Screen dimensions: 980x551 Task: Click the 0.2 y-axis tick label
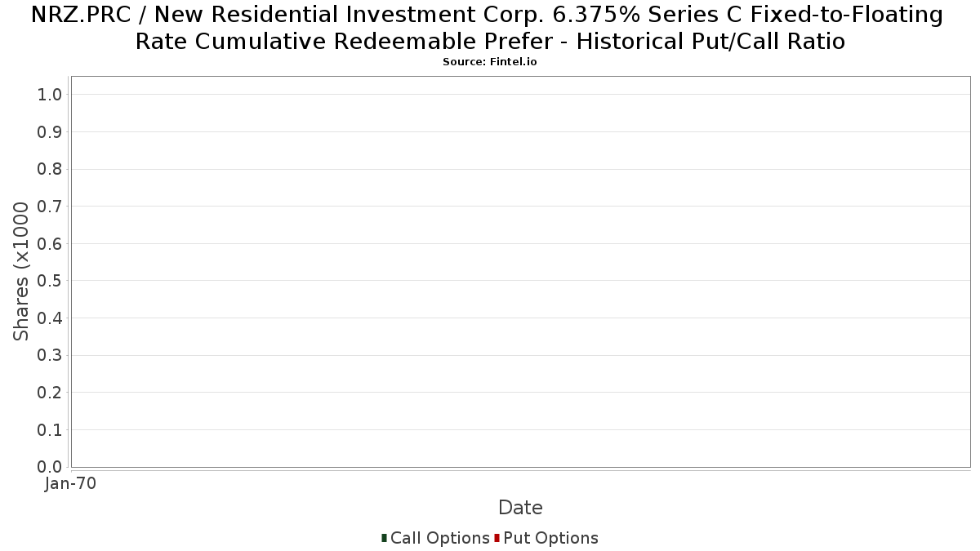(x=50, y=393)
